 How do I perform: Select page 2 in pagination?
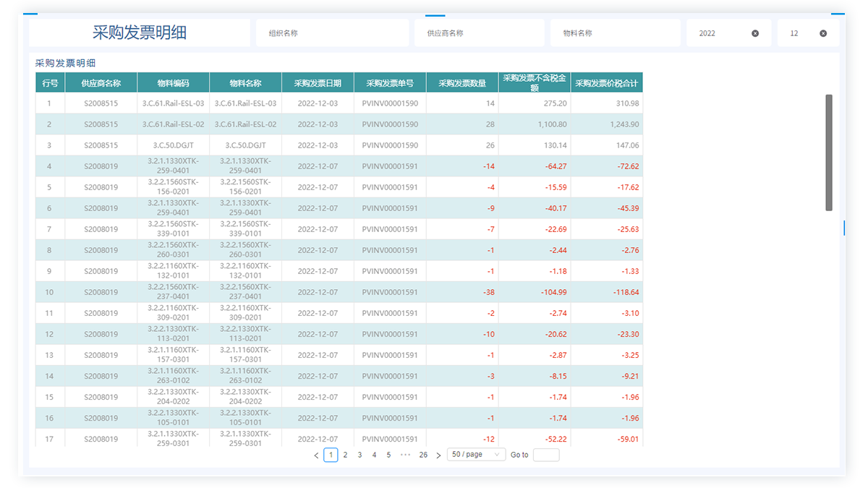(345, 455)
